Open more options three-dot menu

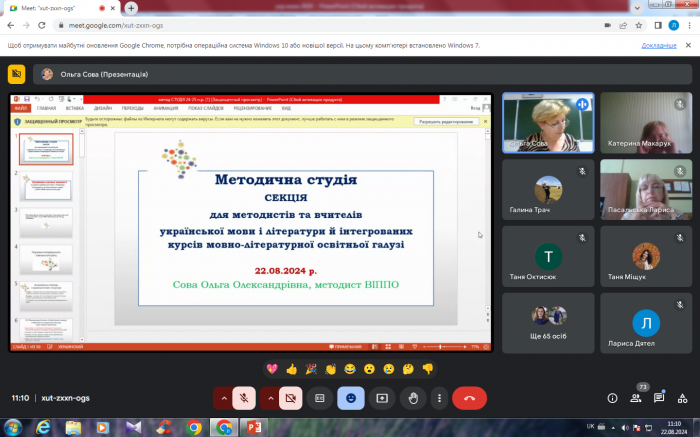pos(437,397)
